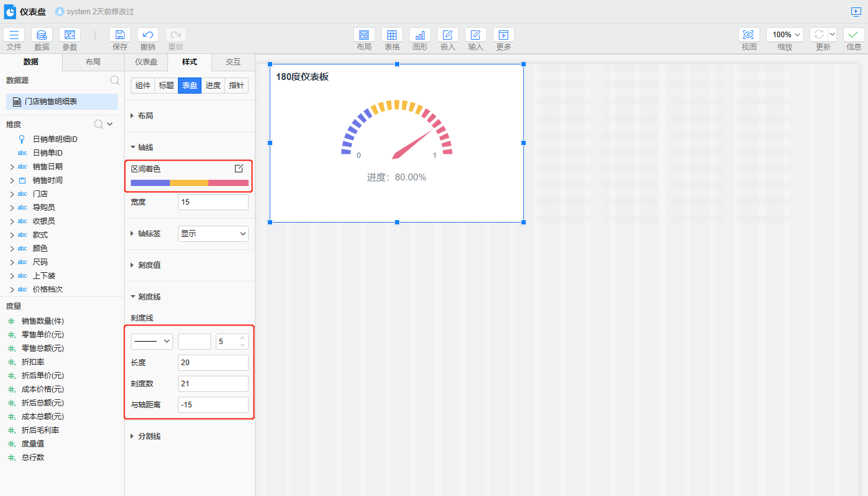Screen dimensions: 868x496
Task: Click the Undo (撤销) toolbar icon
Action: 148,35
